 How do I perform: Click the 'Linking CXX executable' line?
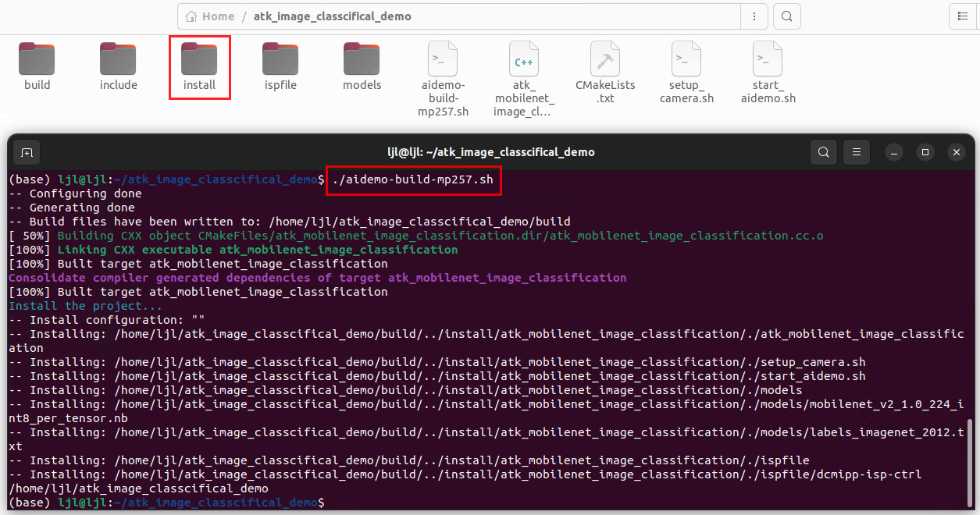coord(233,250)
